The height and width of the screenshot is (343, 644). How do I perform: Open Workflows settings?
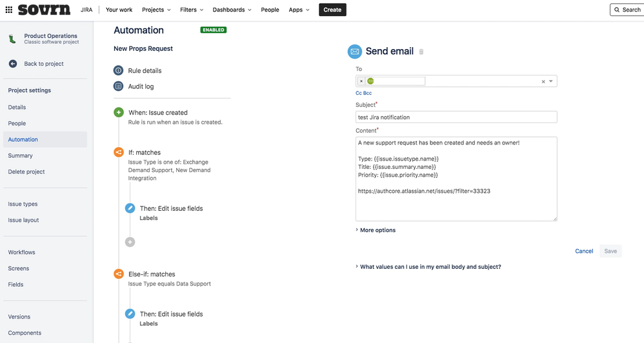click(x=21, y=252)
